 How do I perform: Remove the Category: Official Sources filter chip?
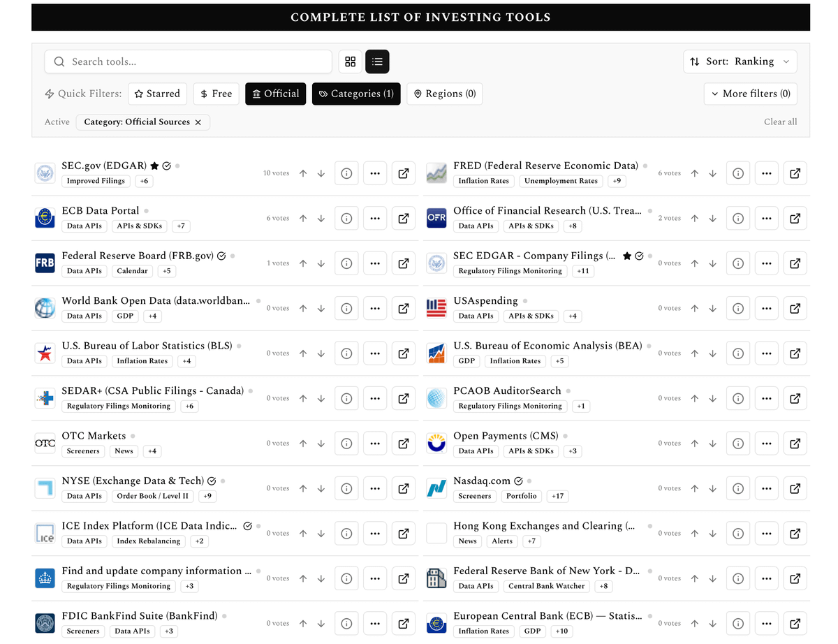198,122
